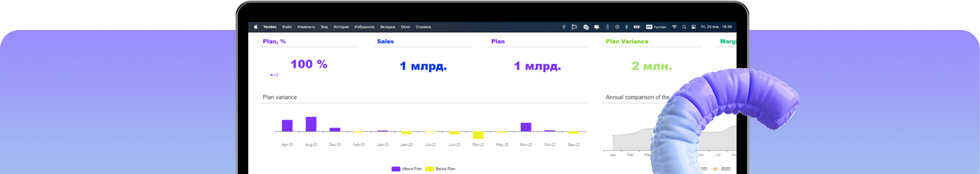Click the Annual comparison chart title

(637, 97)
